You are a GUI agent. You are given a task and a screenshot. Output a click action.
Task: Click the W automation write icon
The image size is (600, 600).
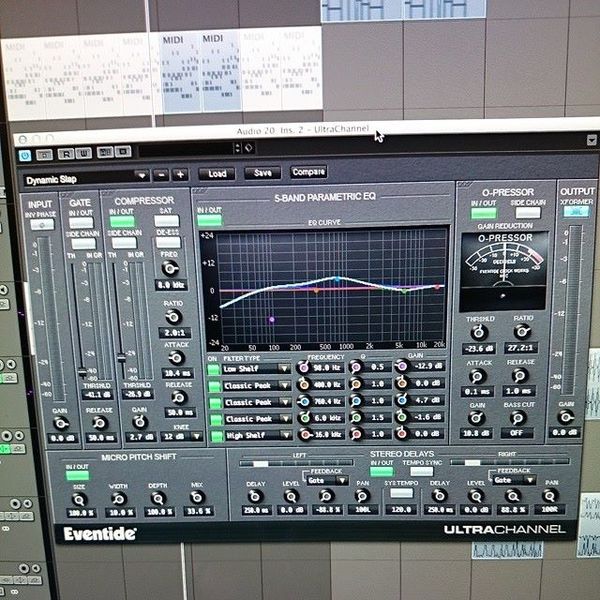coord(83,153)
